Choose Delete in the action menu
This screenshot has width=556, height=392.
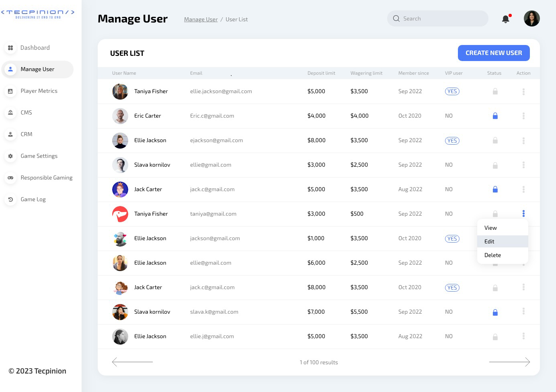click(x=492, y=255)
